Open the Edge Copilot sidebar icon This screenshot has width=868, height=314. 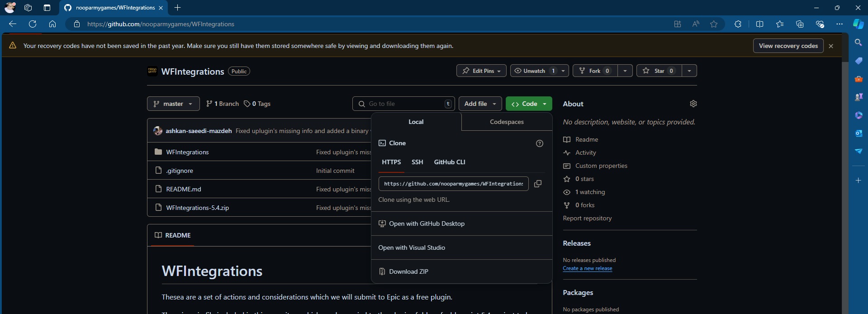tap(858, 24)
